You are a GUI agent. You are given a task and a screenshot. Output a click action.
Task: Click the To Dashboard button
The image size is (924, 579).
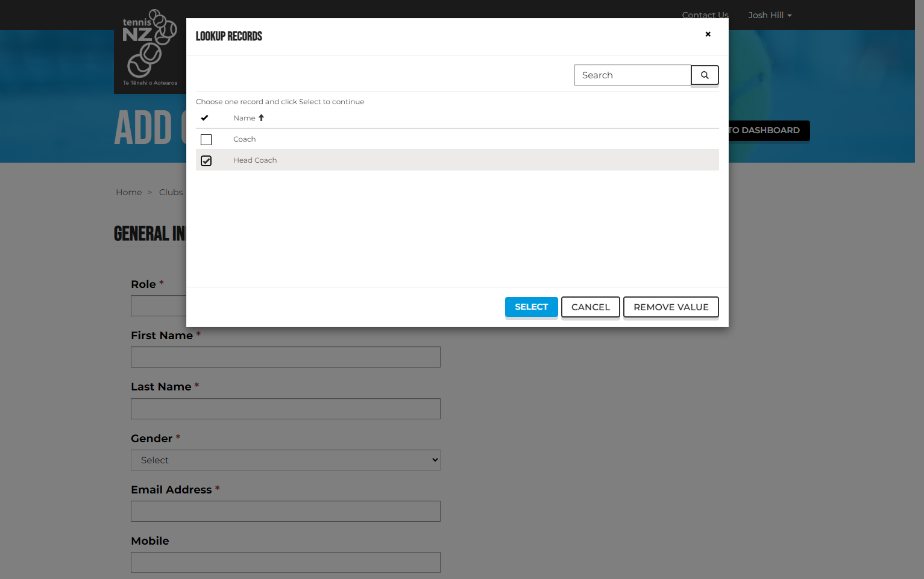click(769, 131)
